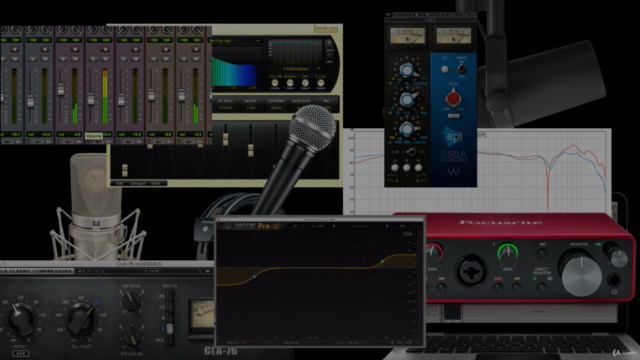This screenshot has height=360, width=640.
Task: Record-arm the mixer channel showing vol -14.0
Action: pyautogui.click(x=45, y=49)
